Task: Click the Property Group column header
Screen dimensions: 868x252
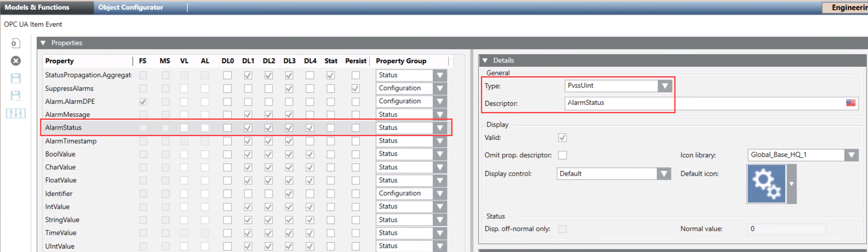Action: (x=401, y=61)
